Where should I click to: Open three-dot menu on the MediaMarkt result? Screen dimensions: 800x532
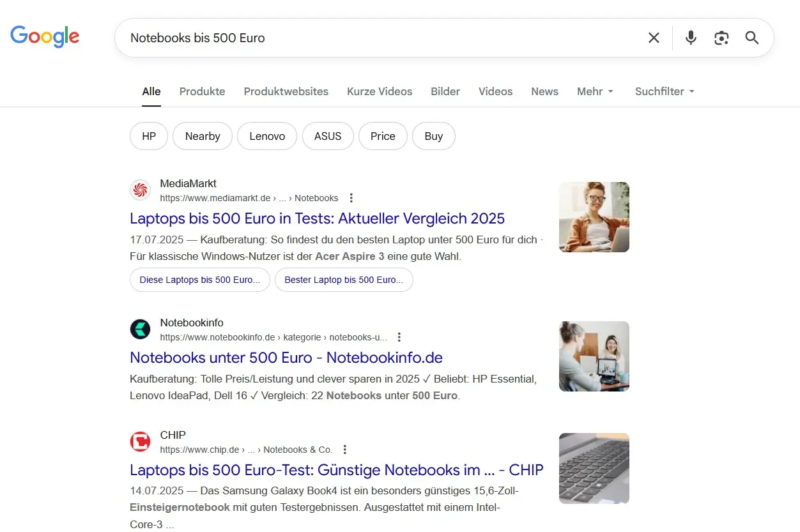coord(351,198)
